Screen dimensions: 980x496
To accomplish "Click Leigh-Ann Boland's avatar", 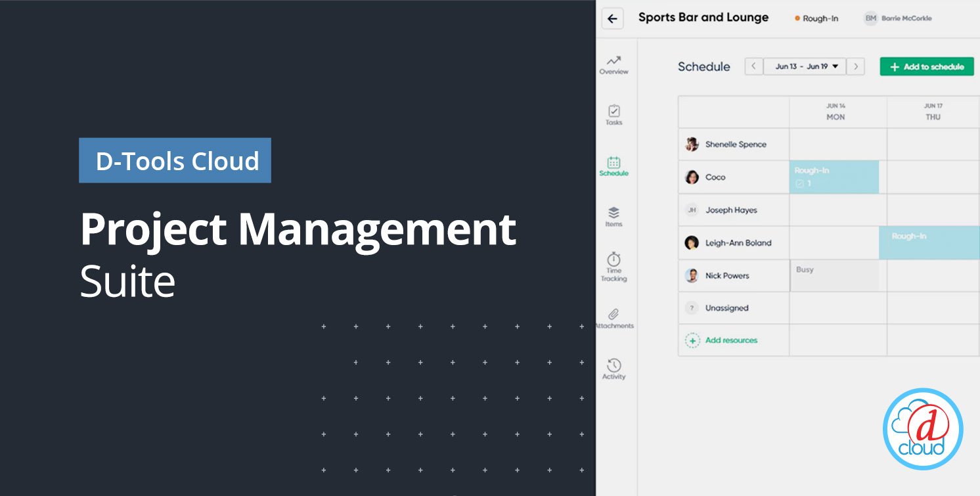I will click(692, 243).
